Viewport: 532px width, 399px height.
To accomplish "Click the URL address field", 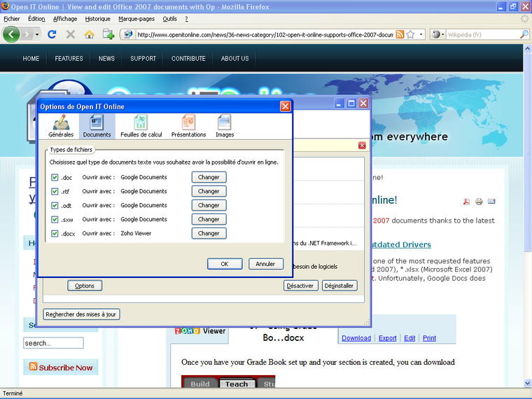I will (265, 34).
